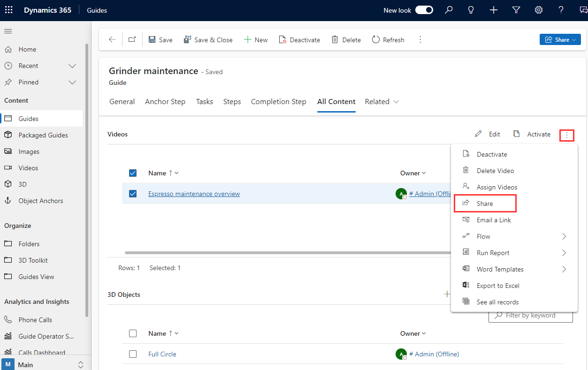Click the Filter by keyword search field
The height and width of the screenshot is (370, 588).
coord(530,315)
